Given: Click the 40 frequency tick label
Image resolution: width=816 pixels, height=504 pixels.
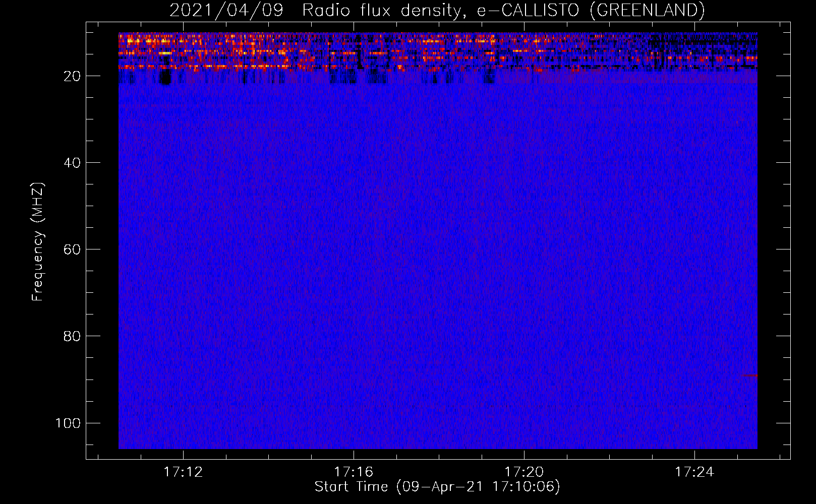Looking at the screenshot, I should (x=72, y=163).
